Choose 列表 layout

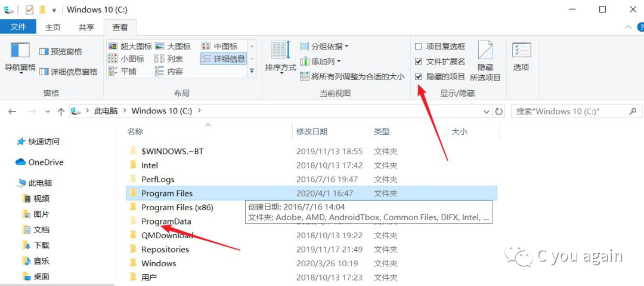pyautogui.click(x=169, y=59)
